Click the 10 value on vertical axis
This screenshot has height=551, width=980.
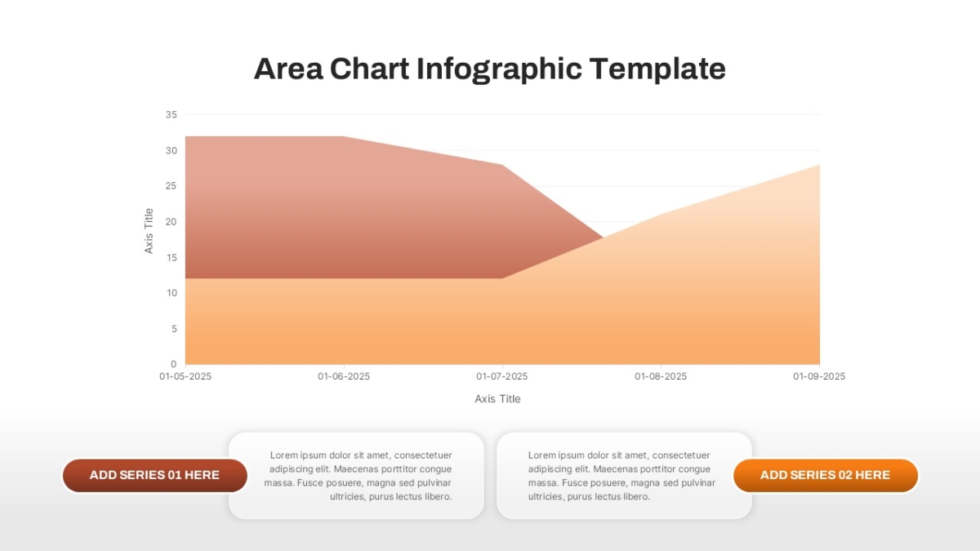pyautogui.click(x=171, y=293)
